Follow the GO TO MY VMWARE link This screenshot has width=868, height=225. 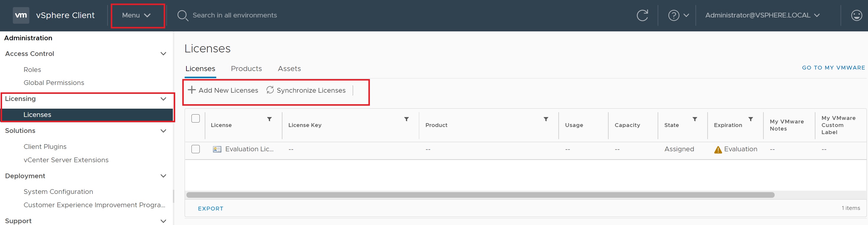tap(833, 67)
